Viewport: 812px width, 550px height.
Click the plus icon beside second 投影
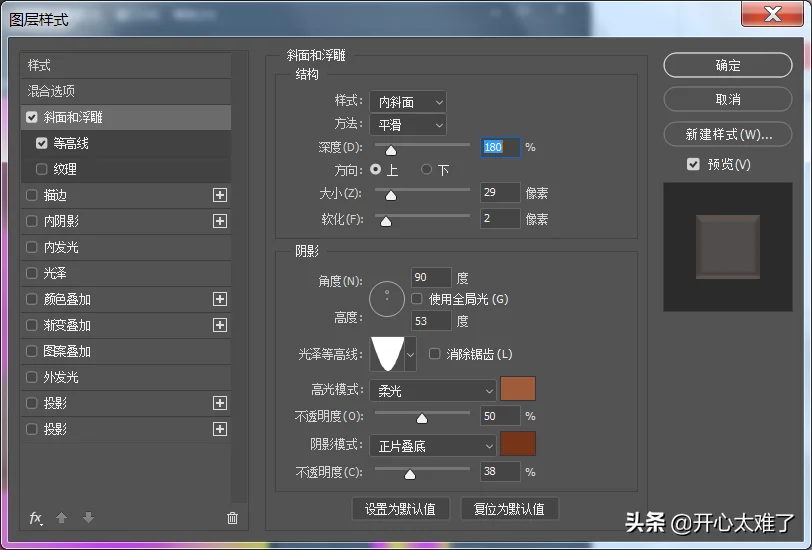tap(220, 429)
